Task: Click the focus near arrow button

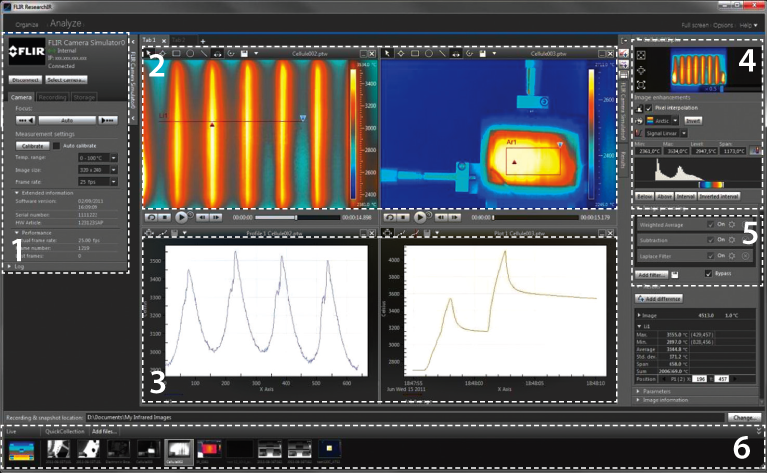Action: coord(25,118)
